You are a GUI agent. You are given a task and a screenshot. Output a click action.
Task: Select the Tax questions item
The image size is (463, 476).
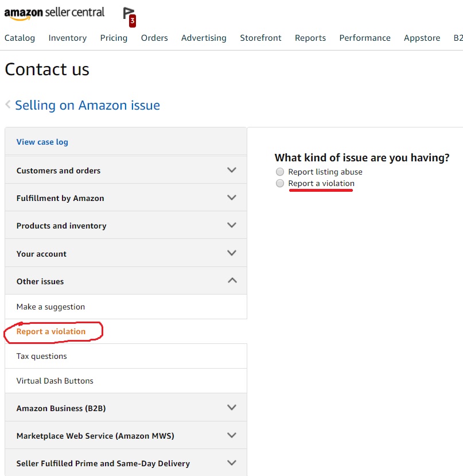coord(41,356)
